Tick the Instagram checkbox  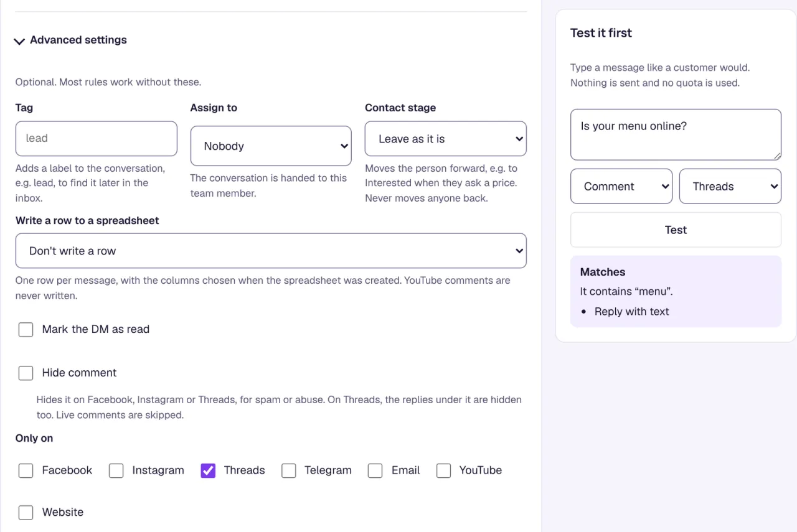pyautogui.click(x=116, y=470)
